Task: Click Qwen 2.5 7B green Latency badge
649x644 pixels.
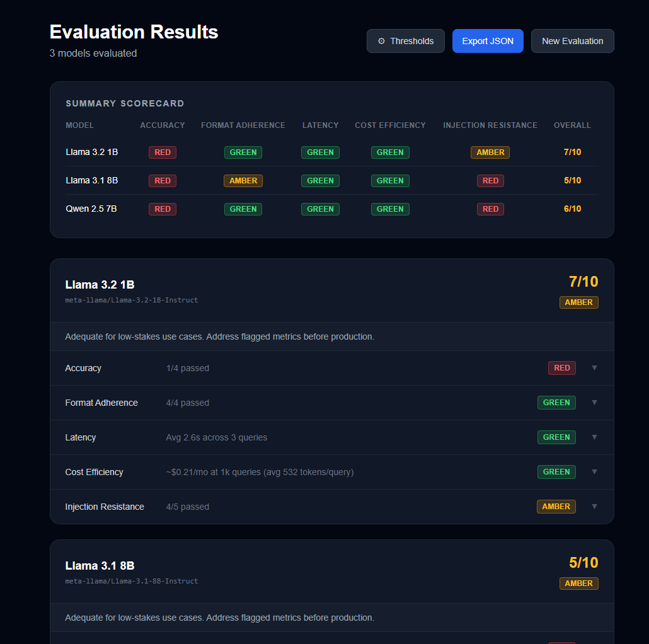Action: coord(320,209)
